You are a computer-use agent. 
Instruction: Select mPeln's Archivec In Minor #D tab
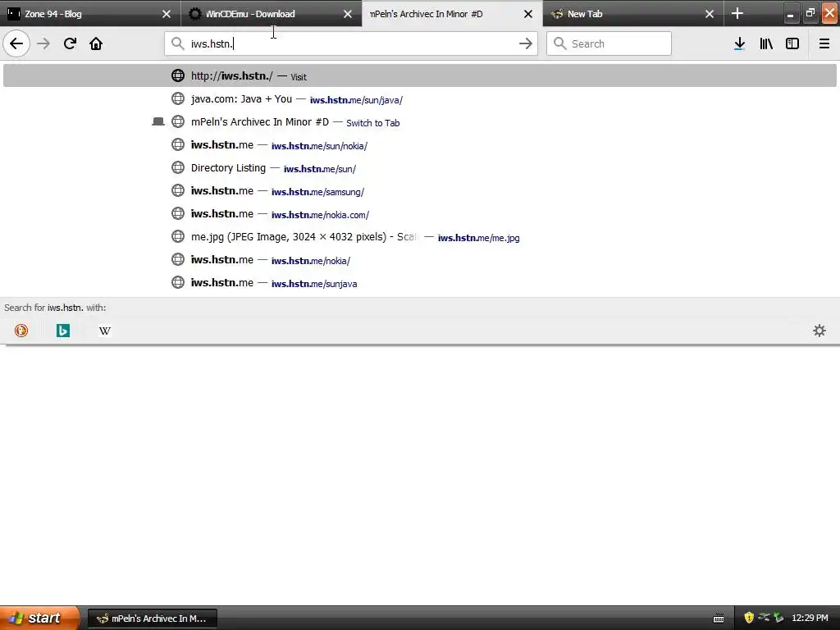tap(452, 13)
